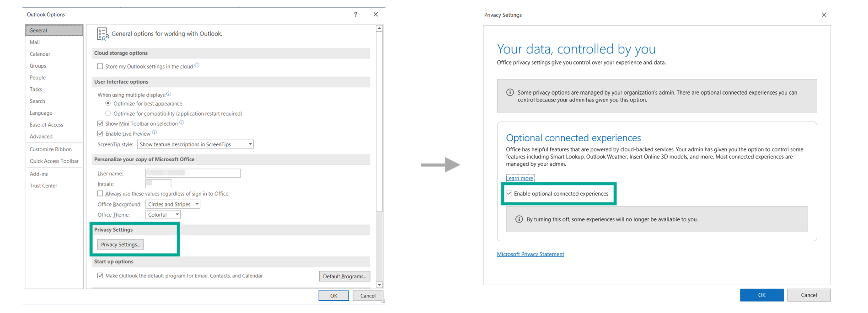The image size is (868, 313).
Task: Switch to the Mail options category
Action: (35, 42)
